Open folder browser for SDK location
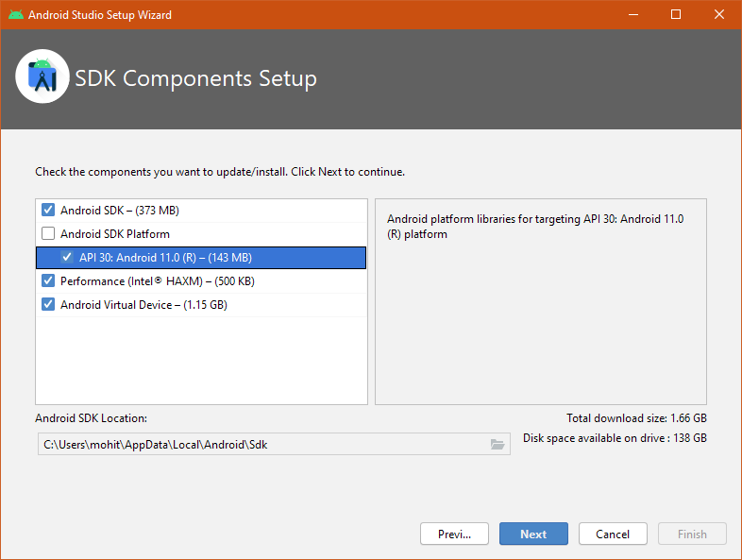Viewport: 742px width, 560px height. (497, 445)
